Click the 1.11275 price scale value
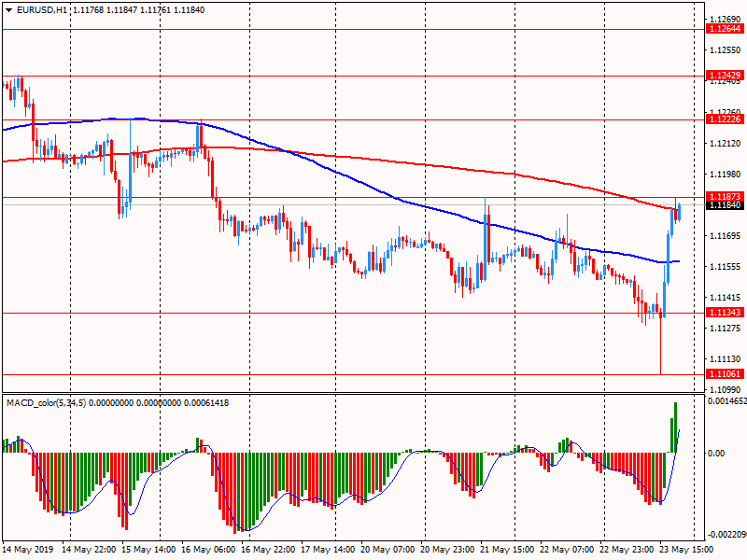Screen dimensions: 747x560 click(x=726, y=329)
